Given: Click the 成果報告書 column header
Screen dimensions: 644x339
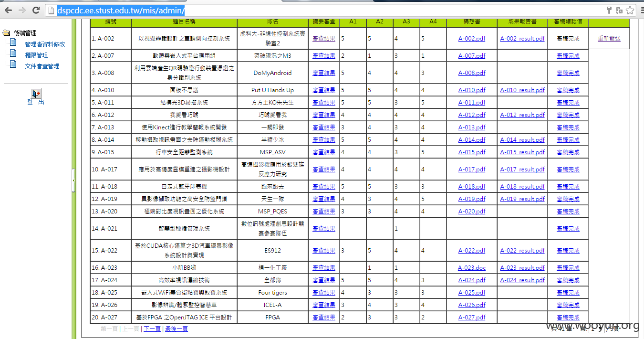Looking at the screenshot, I should 522,21.
